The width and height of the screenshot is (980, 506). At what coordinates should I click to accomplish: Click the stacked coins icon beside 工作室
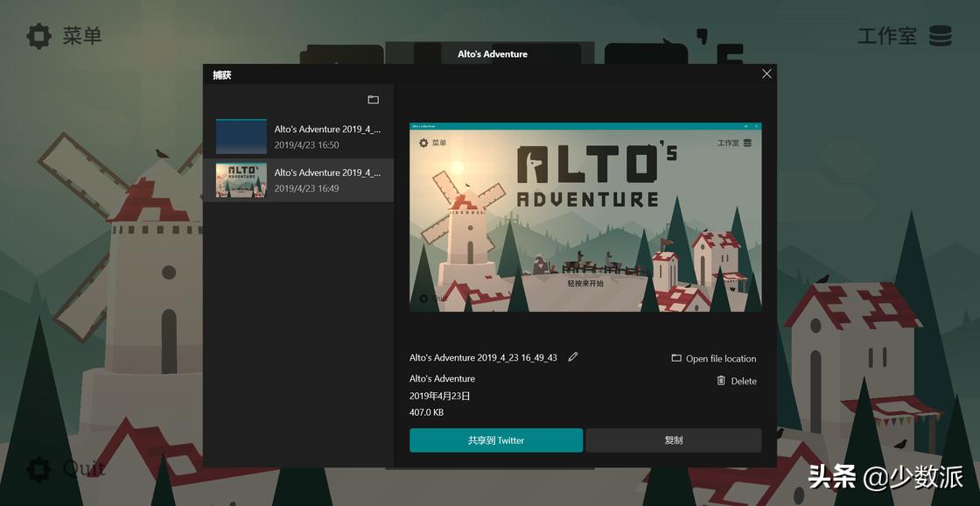point(941,36)
